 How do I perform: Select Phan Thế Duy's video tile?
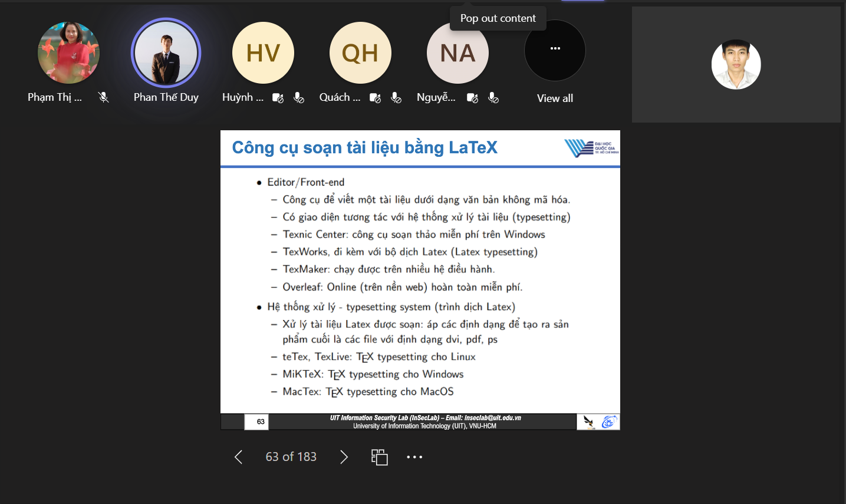pyautogui.click(x=166, y=52)
